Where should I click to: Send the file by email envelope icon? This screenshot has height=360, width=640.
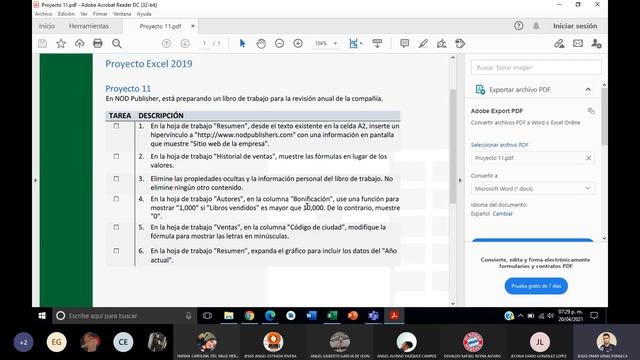(578, 43)
